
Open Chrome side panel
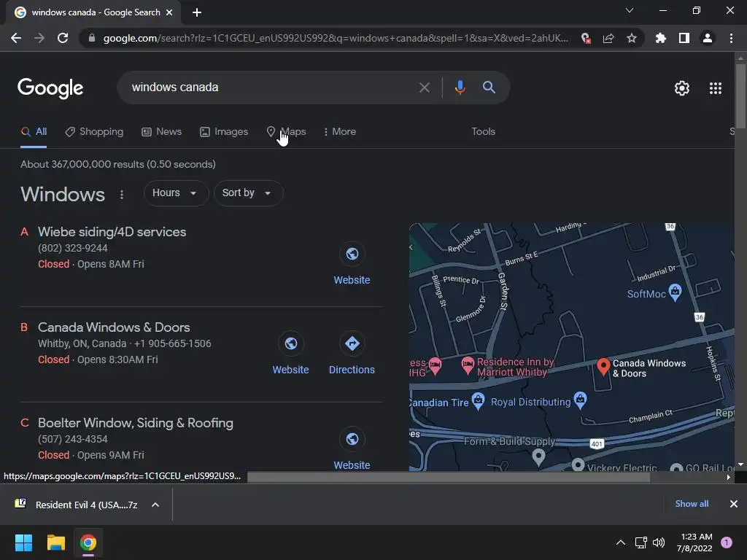pyautogui.click(x=684, y=38)
